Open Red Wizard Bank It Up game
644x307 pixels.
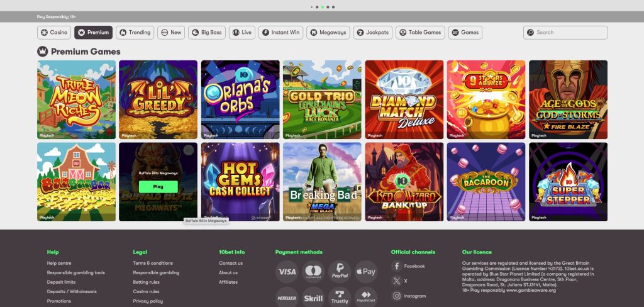click(x=404, y=182)
